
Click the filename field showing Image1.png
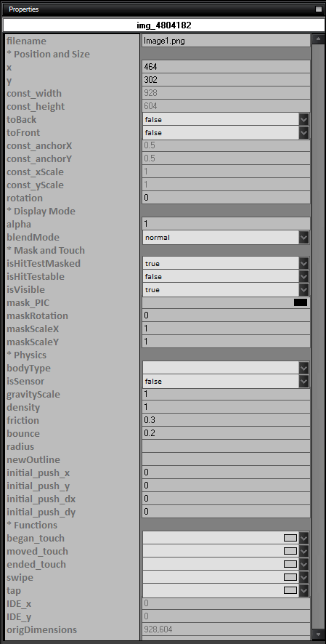226,41
